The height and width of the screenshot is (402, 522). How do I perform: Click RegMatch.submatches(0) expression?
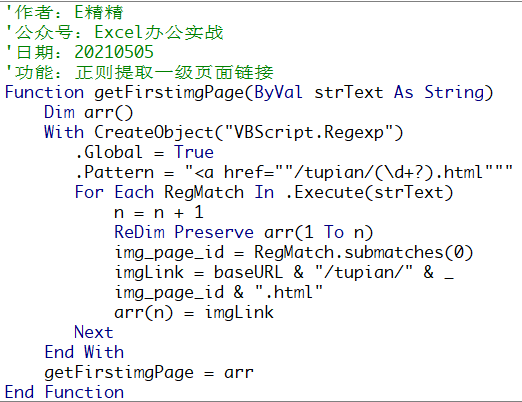tap(364, 252)
